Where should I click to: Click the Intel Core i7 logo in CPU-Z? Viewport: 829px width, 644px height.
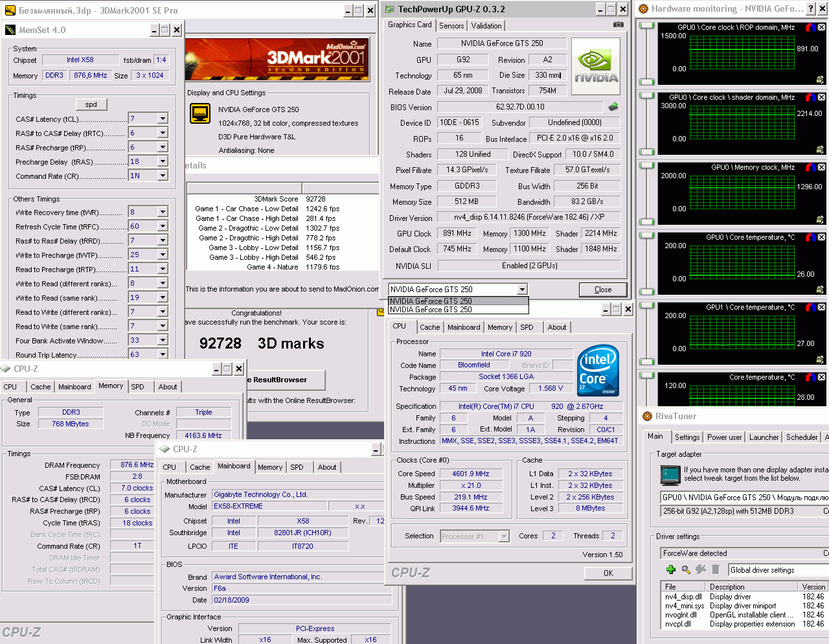pyautogui.click(x=598, y=371)
